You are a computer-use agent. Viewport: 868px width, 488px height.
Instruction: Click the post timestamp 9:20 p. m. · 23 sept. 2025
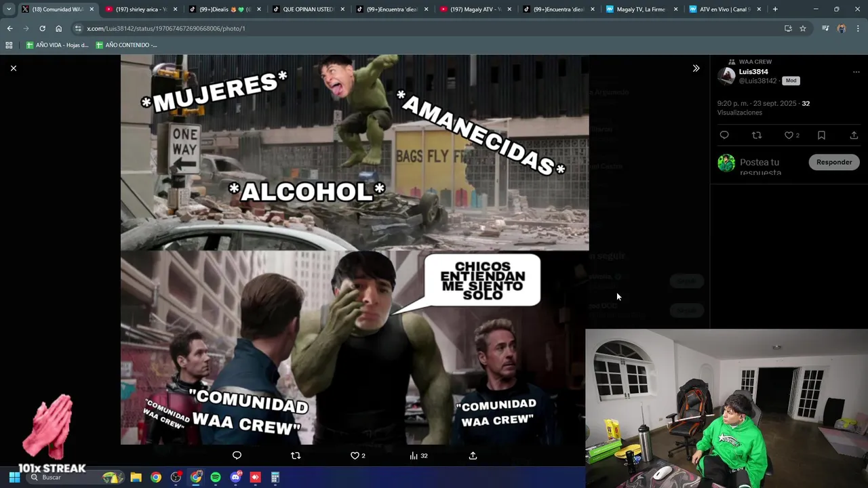(x=757, y=104)
